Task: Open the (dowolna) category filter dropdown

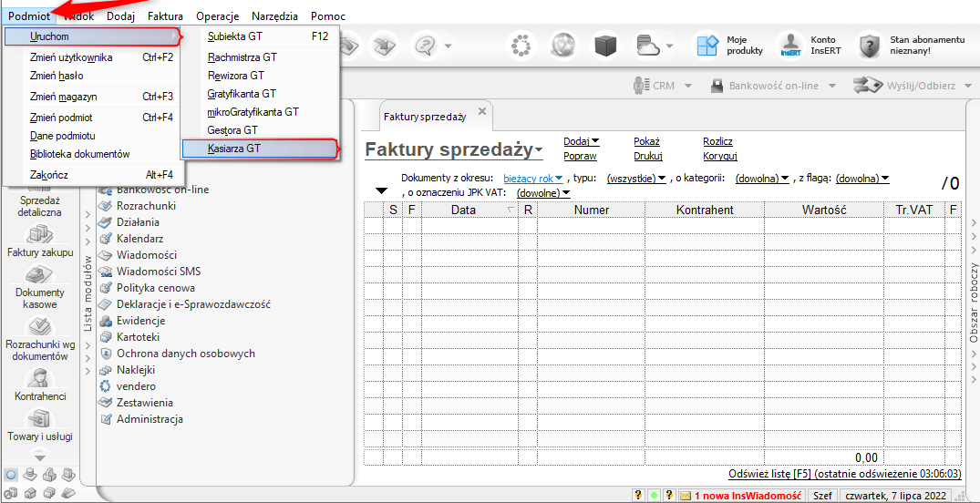Action: [x=762, y=178]
